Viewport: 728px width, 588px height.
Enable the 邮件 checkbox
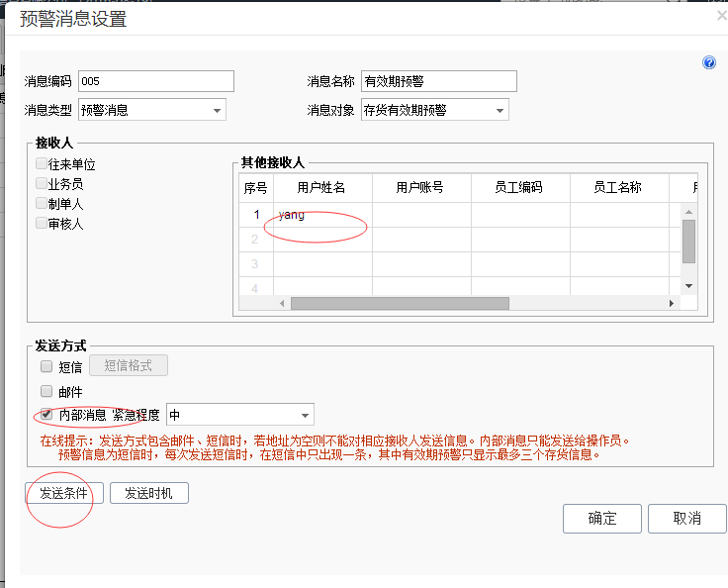coord(46,391)
